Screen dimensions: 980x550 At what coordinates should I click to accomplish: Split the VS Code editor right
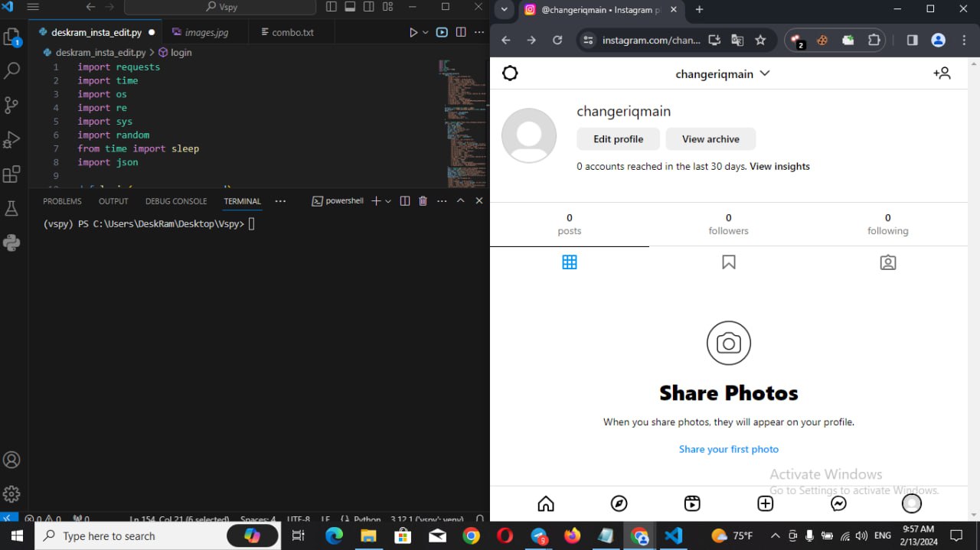click(461, 32)
